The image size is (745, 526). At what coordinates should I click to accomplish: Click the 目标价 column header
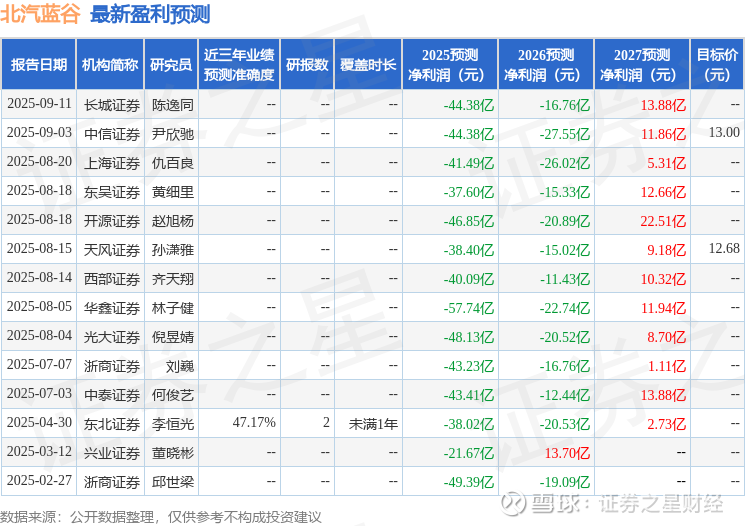tap(716, 65)
